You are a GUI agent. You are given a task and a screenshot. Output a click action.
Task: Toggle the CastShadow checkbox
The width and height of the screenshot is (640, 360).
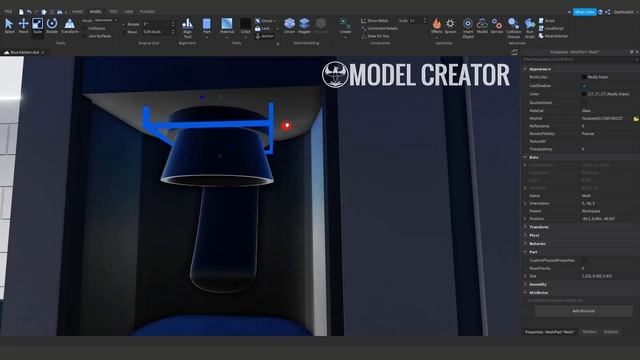(x=584, y=86)
